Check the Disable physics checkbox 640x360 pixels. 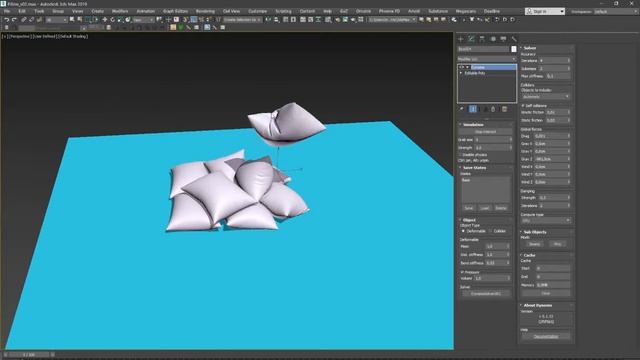tap(460, 155)
